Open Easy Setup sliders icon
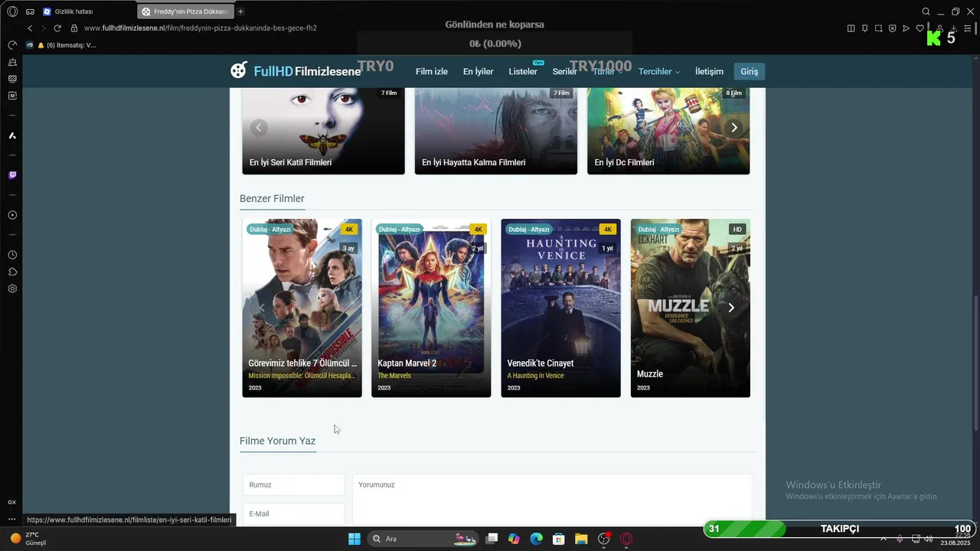980x551 pixels. pos(967,28)
